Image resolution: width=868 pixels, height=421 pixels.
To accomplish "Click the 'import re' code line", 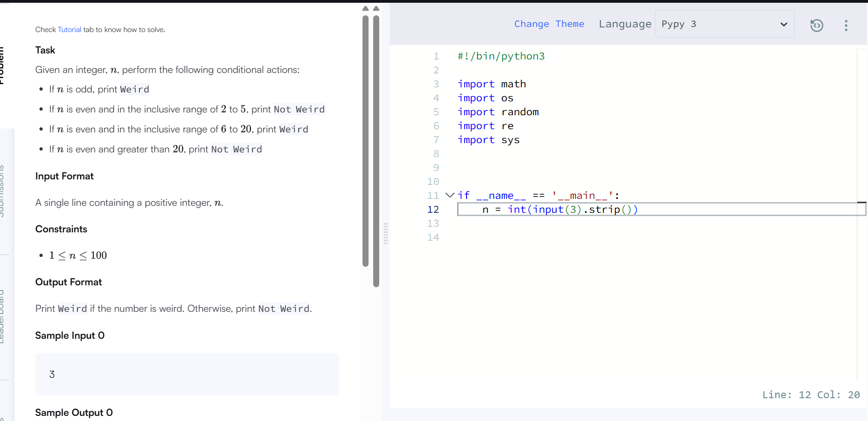I will tap(486, 126).
